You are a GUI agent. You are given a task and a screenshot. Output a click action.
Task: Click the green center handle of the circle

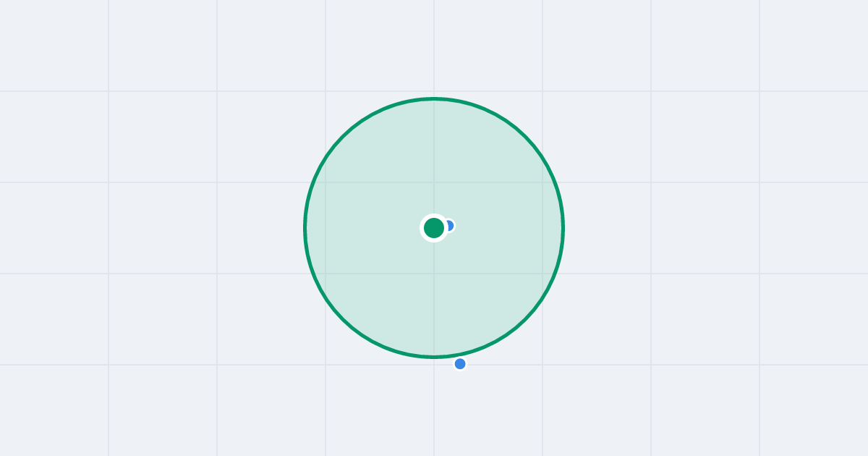434,228
